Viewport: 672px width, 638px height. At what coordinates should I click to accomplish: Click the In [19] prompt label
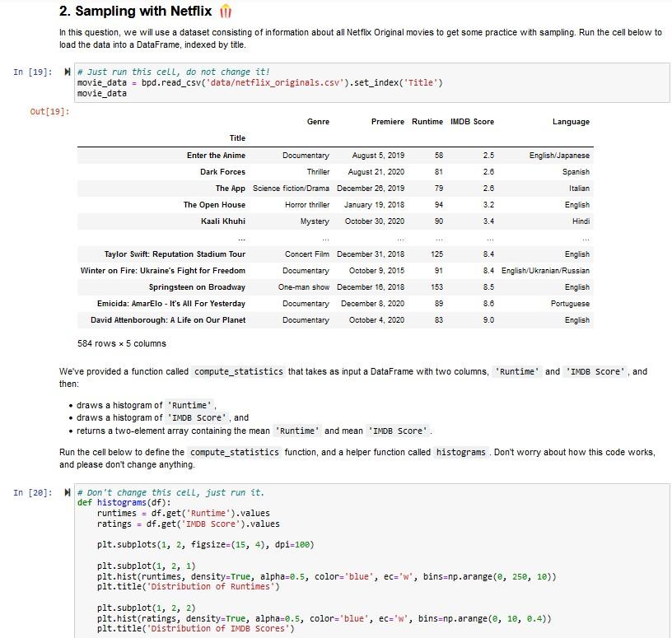[x=33, y=72]
